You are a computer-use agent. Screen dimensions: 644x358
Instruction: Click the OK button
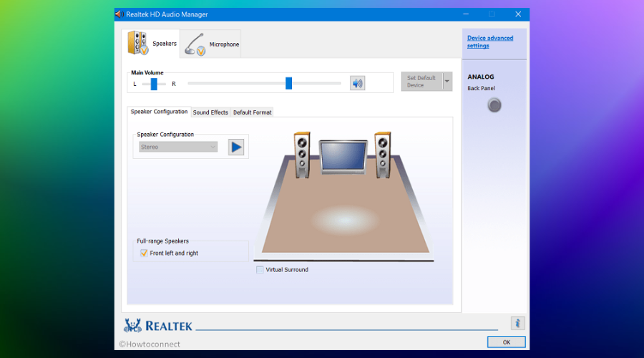pos(506,342)
